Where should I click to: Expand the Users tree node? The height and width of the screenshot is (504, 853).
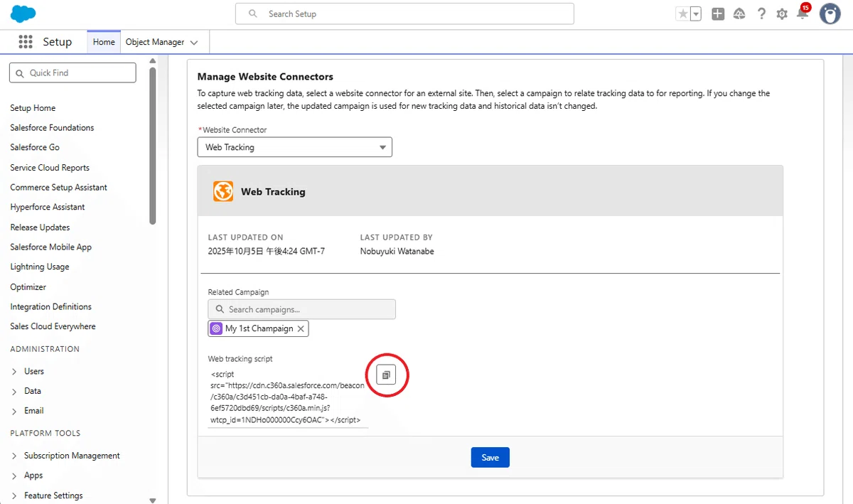point(14,372)
